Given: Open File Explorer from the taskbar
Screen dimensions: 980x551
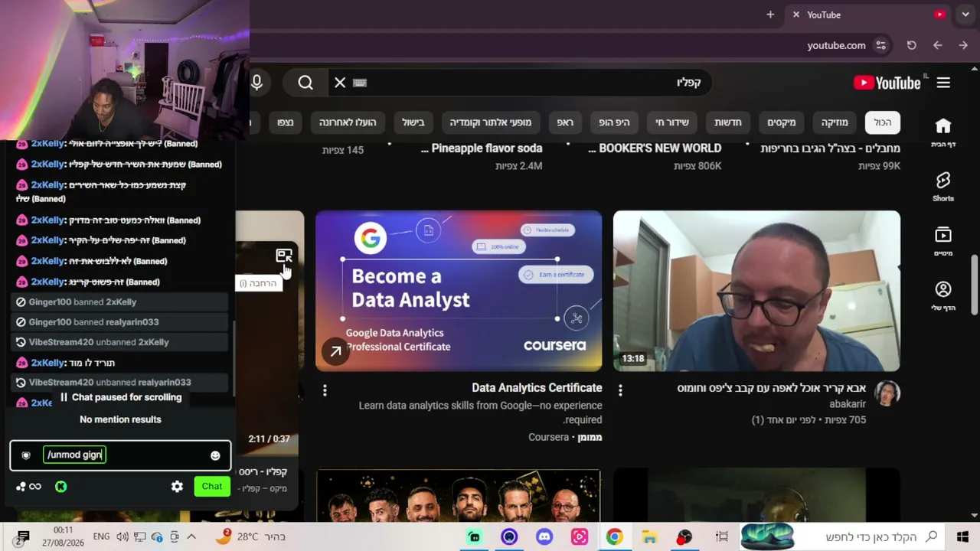Looking at the screenshot, I should tap(649, 537).
